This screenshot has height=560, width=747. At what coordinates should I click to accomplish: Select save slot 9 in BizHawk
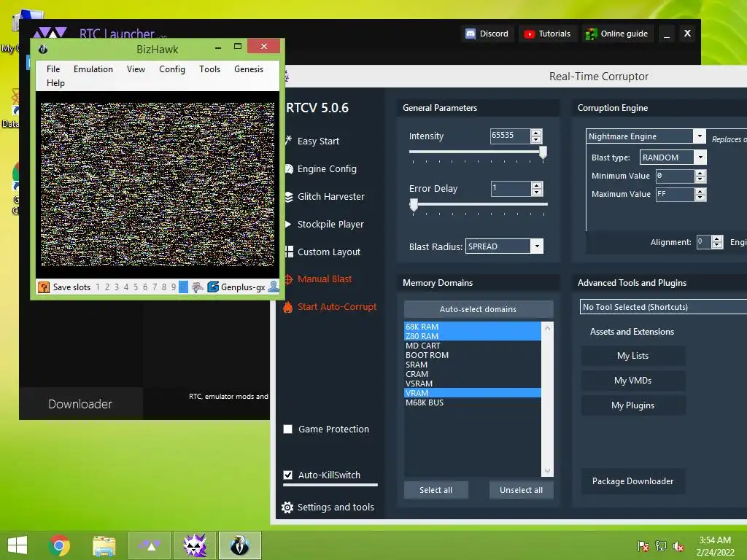(x=174, y=287)
